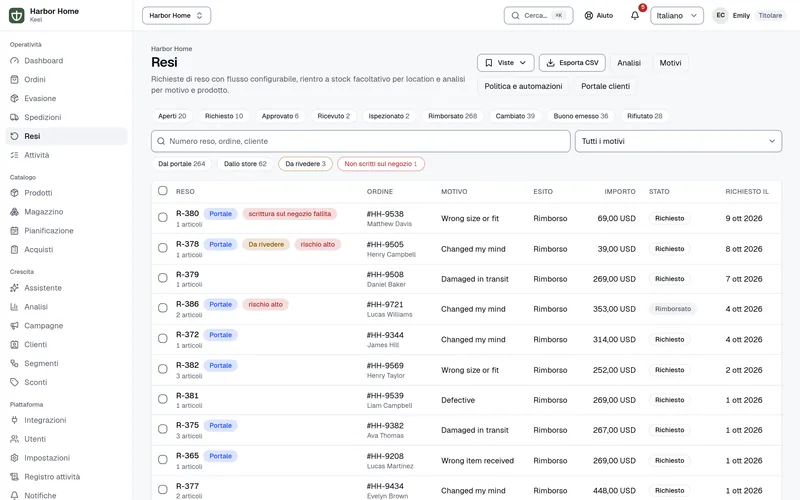Click the Analisi chart icon in sidebar
This screenshot has height=500, width=800.
click(14, 307)
